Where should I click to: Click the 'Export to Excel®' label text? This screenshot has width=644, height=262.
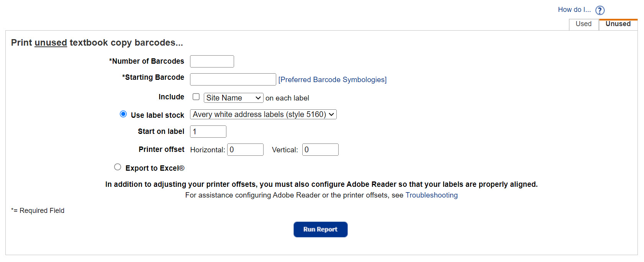point(155,168)
